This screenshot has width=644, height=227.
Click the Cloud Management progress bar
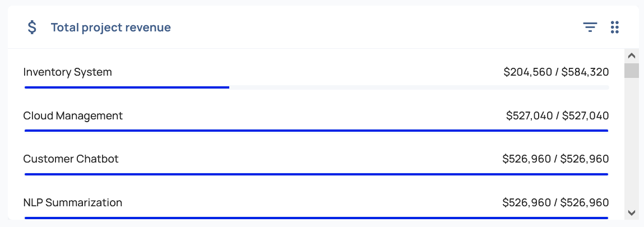coord(317,131)
